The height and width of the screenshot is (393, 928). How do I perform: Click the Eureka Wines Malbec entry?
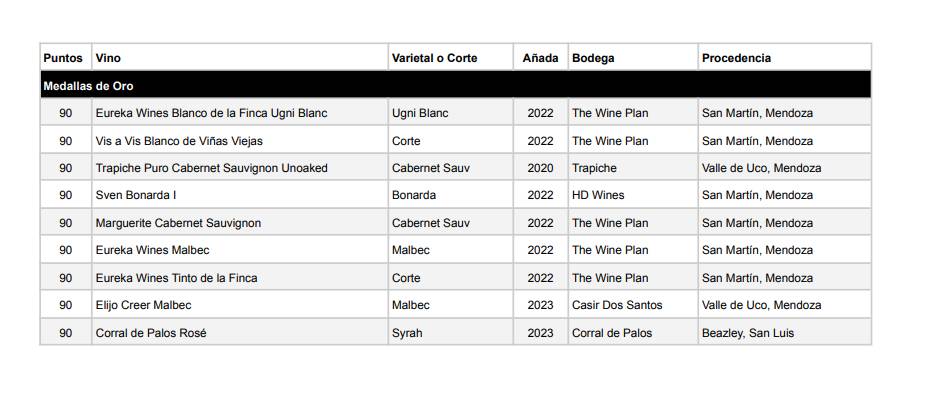tap(153, 250)
